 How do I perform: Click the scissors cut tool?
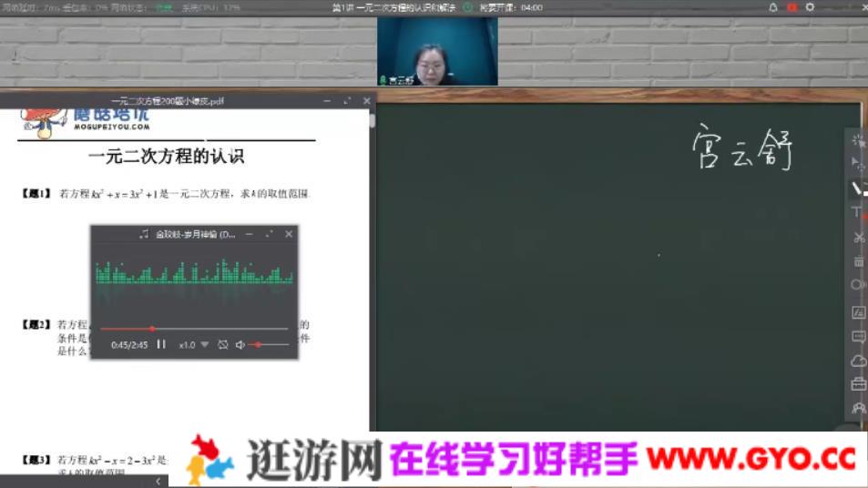tap(859, 238)
